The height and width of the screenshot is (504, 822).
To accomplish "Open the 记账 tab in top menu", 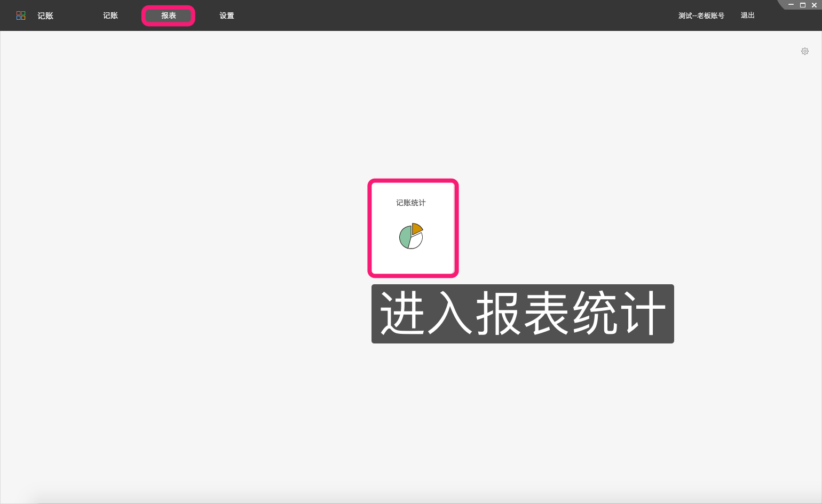I will pos(110,15).
